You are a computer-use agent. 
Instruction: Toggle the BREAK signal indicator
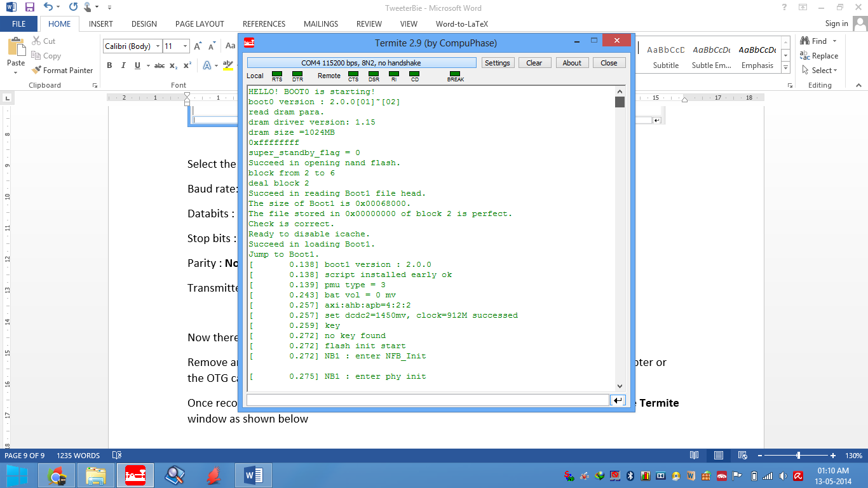coord(455,74)
